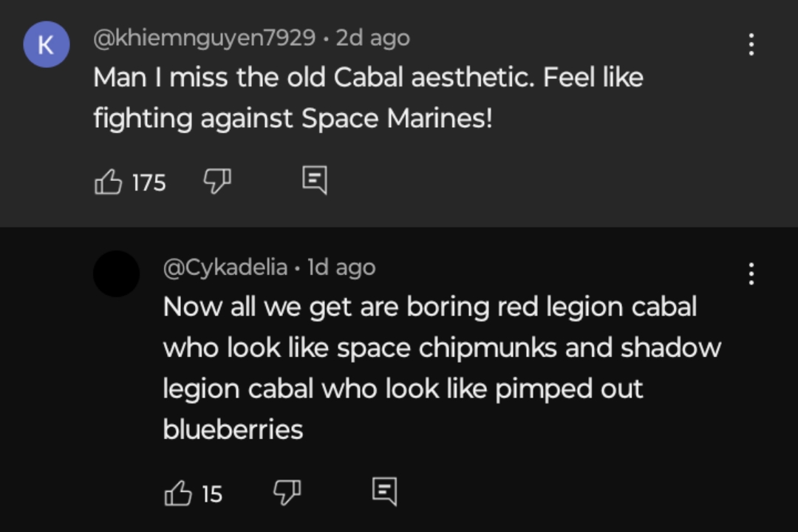Select the 175 like count
Image resolution: width=798 pixels, height=532 pixels.
pos(149,183)
